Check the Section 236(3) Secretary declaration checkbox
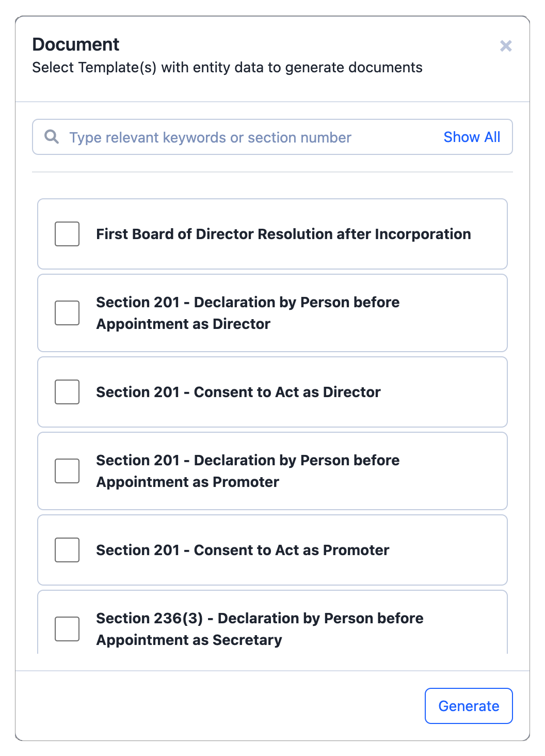Image resolution: width=545 pixels, height=756 pixels. click(67, 629)
